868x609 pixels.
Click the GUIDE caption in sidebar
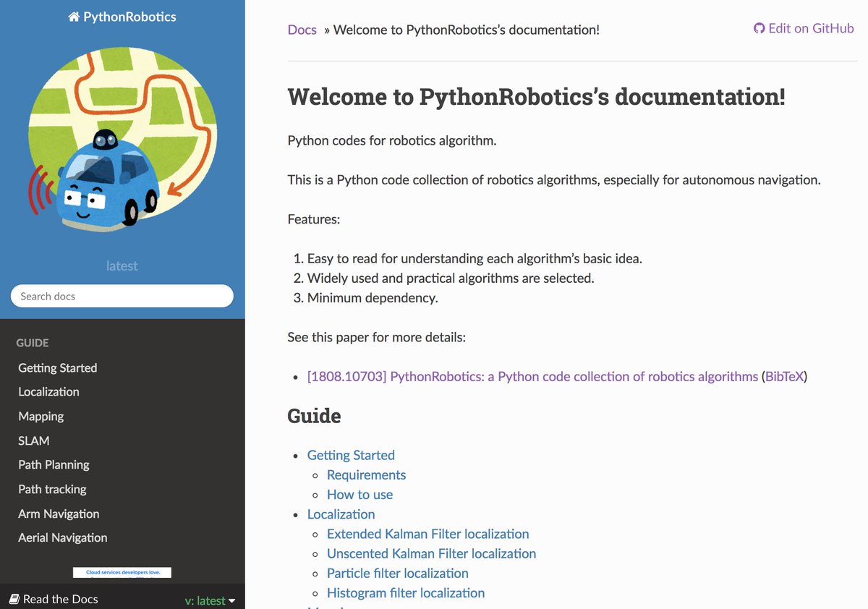click(x=33, y=343)
